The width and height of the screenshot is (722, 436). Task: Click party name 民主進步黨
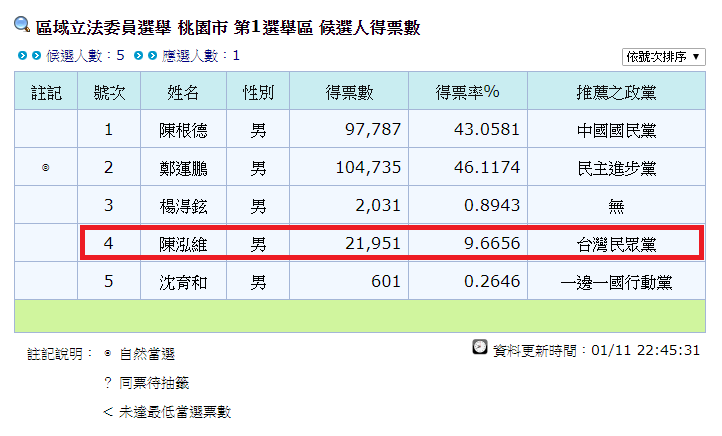[x=617, y=169]
